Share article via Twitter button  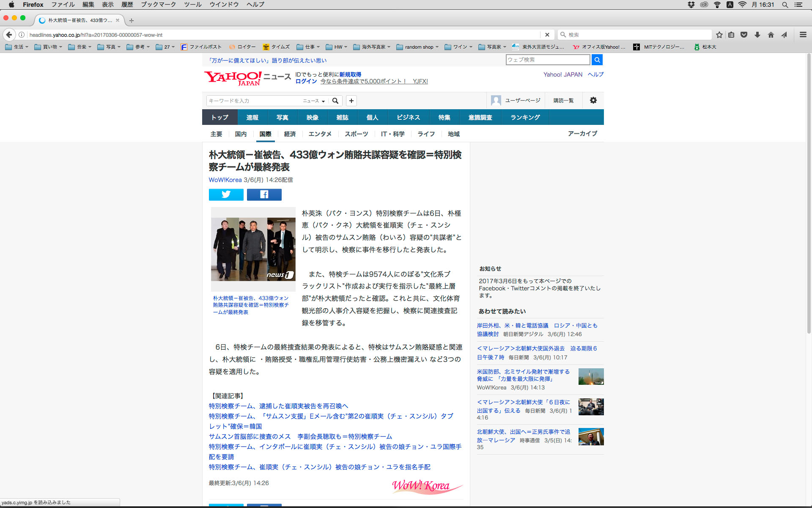[226, 194]
